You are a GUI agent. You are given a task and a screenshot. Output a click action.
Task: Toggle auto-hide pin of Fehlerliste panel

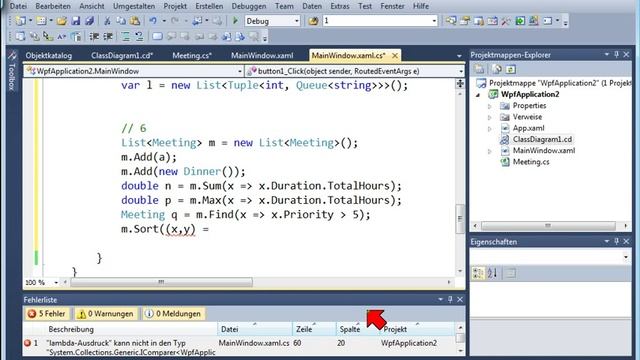click(x=450, y=299)
